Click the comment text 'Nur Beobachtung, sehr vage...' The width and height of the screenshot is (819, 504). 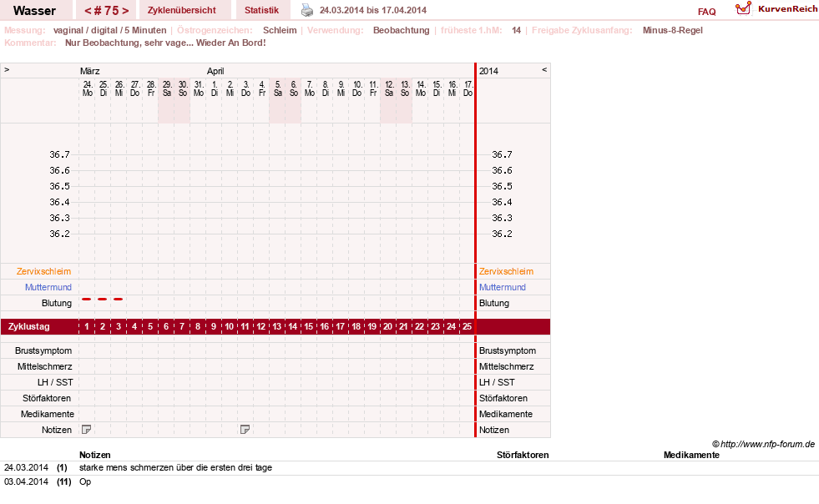point(129,43)
